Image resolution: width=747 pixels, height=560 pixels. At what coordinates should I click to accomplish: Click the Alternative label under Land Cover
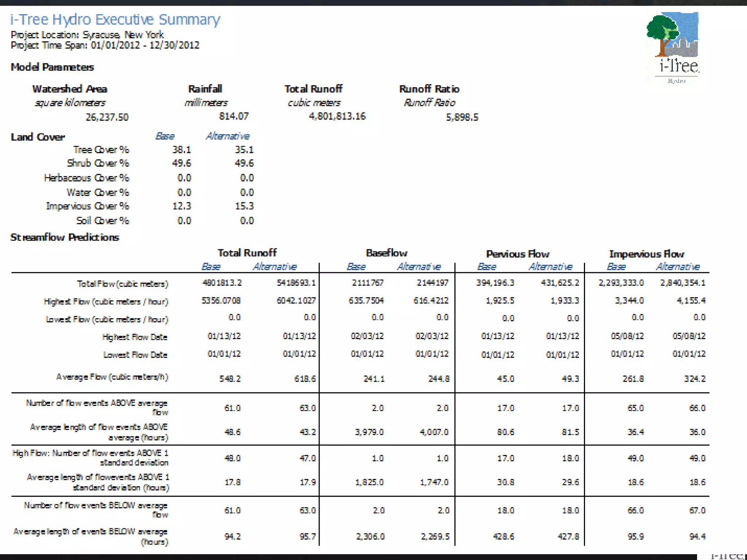(x=228, y=136)
